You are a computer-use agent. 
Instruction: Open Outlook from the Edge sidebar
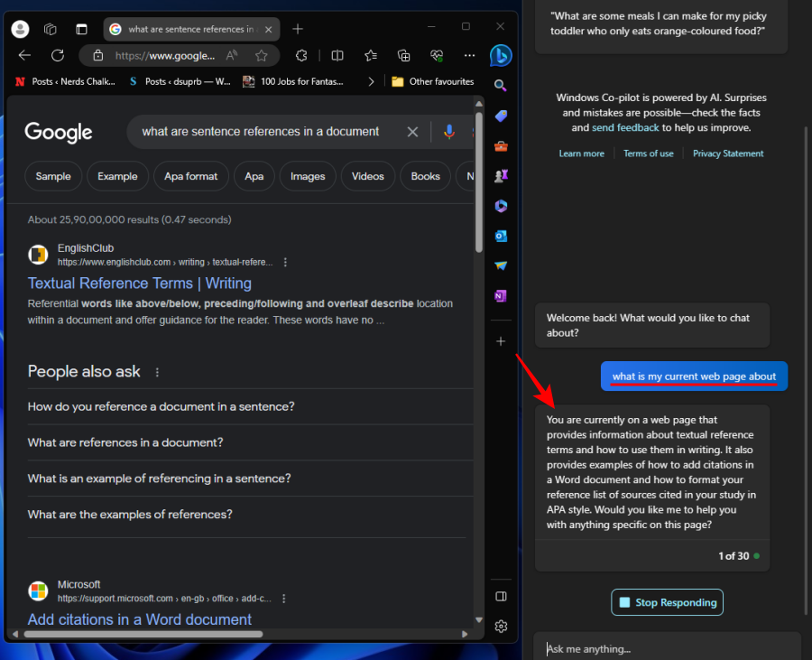(x=501, y=236)
